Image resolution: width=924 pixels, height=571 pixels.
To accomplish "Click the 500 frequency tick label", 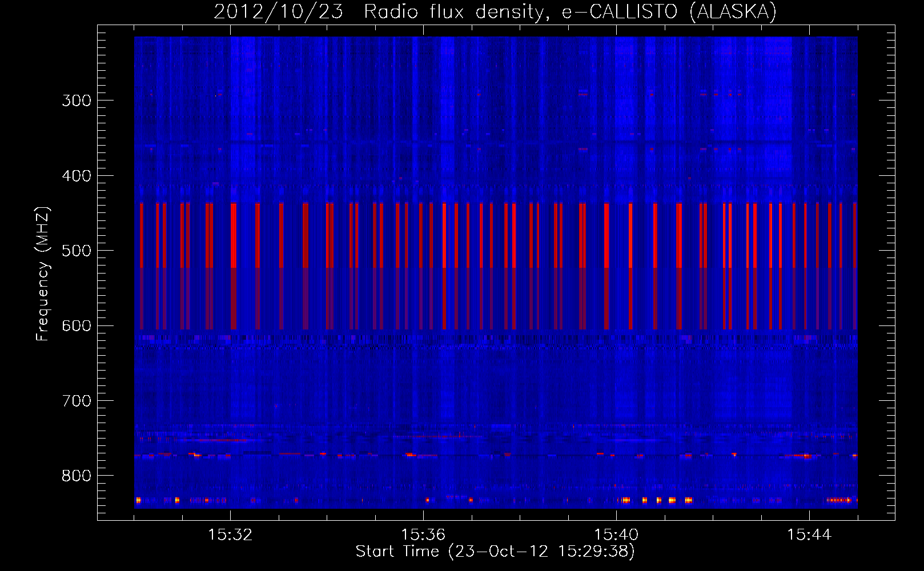I will coord(77,251).
